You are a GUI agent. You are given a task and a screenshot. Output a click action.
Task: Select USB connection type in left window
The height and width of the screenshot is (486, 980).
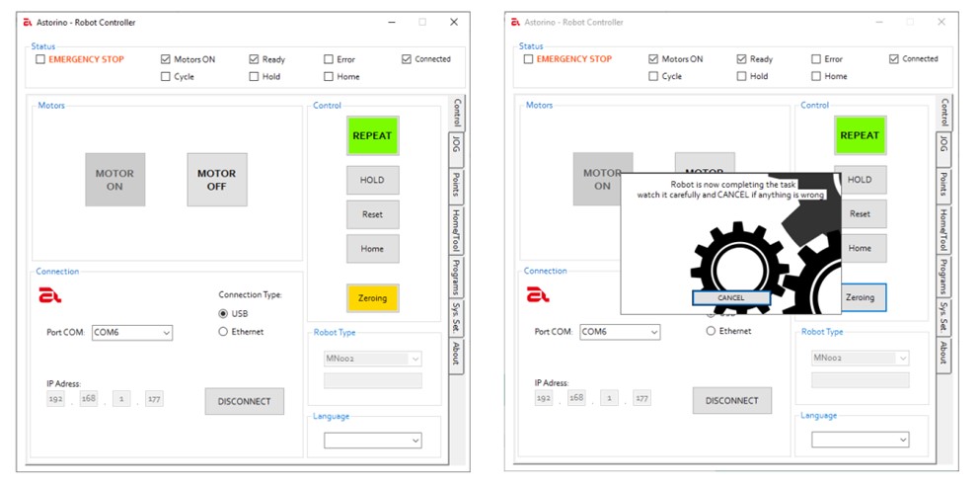(x=223, y=313)
